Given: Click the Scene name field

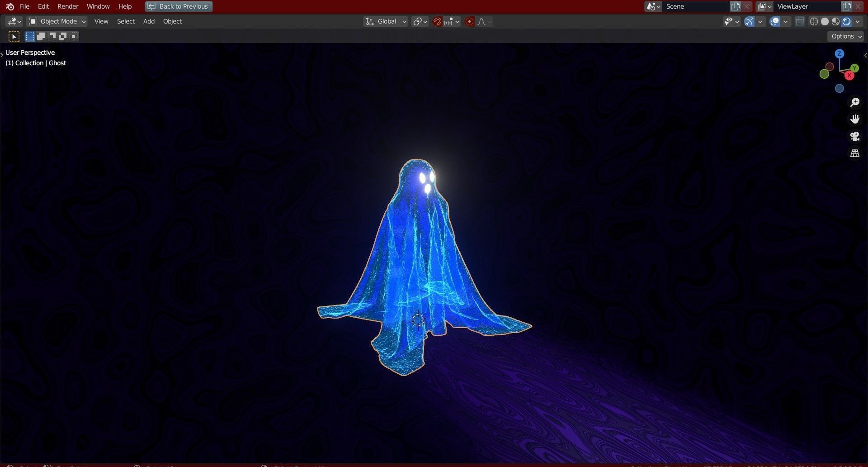Looking at the screenshot, I should (696, 6).
